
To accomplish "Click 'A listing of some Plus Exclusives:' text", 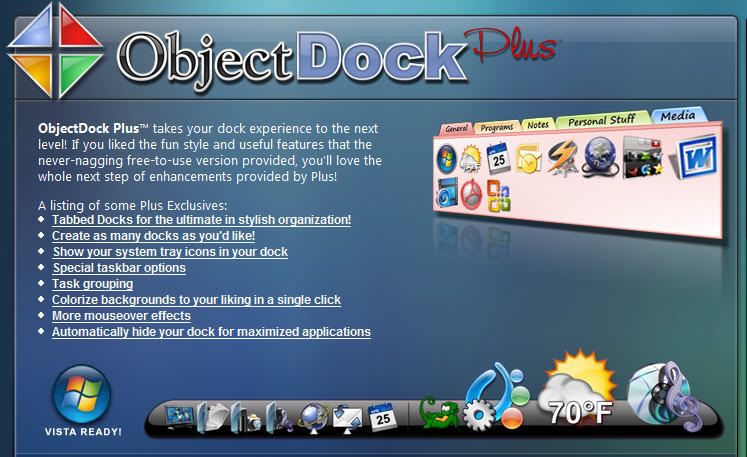I will click(132, 205).
